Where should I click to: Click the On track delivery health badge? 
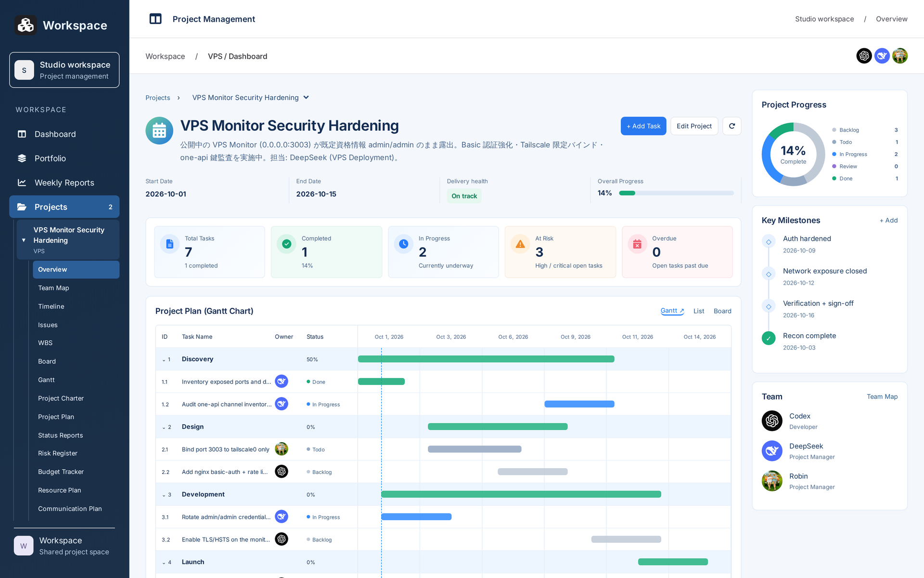click(x=464, y=196)
